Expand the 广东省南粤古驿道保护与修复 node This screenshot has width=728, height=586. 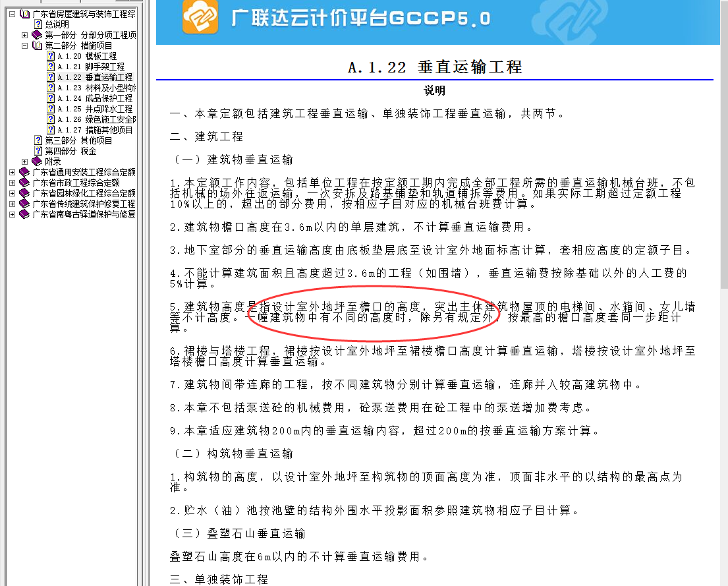tap(13, 214)
